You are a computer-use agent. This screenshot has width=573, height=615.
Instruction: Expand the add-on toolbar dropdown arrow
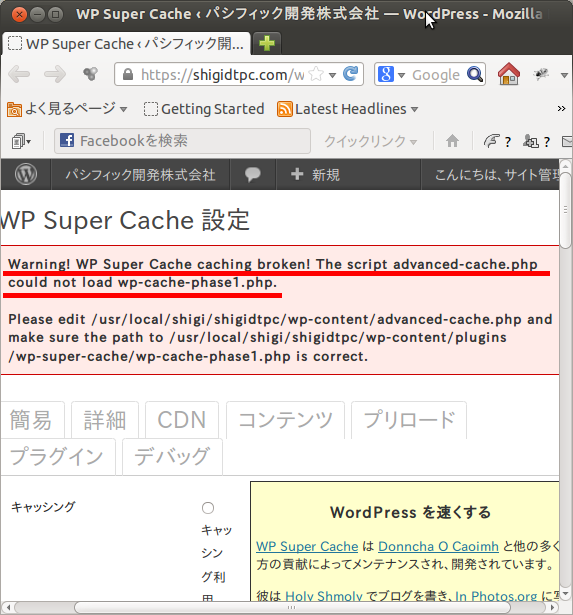564,75
